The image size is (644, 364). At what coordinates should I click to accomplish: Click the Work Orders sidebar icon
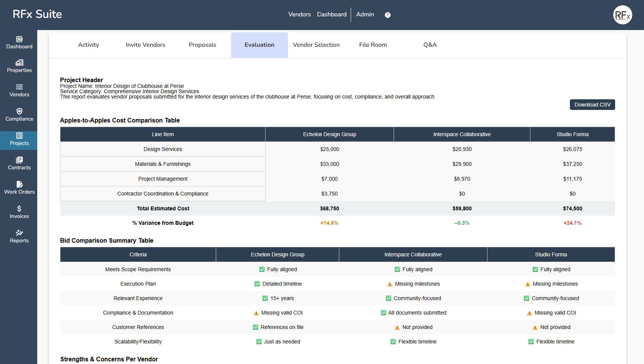pyautogui.click(x=19, y=184)
